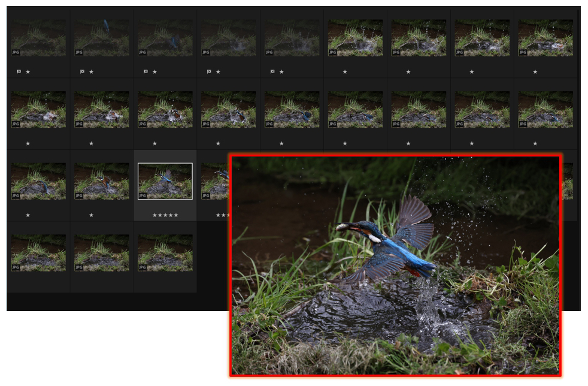This screenshot has width=588, height=386.
Task: Select the white-bordered kingfisher thumbnail
Action: pyautogui.click(x=165, y=180)
